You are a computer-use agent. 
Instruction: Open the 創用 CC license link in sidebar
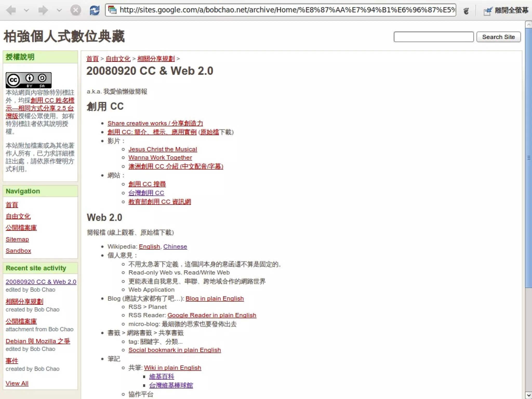[x=40, y=108]
